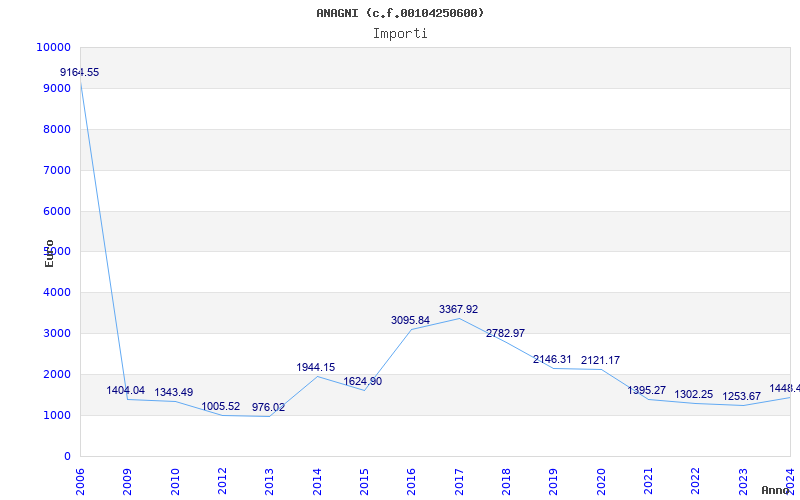
Task: Select the 2146.31 data label
Action: [552, 360]
